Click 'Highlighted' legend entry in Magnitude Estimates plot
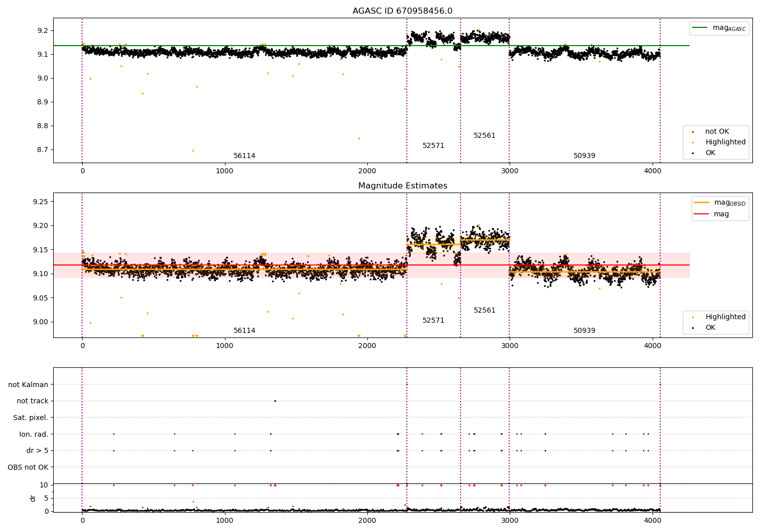 (726, 317)
